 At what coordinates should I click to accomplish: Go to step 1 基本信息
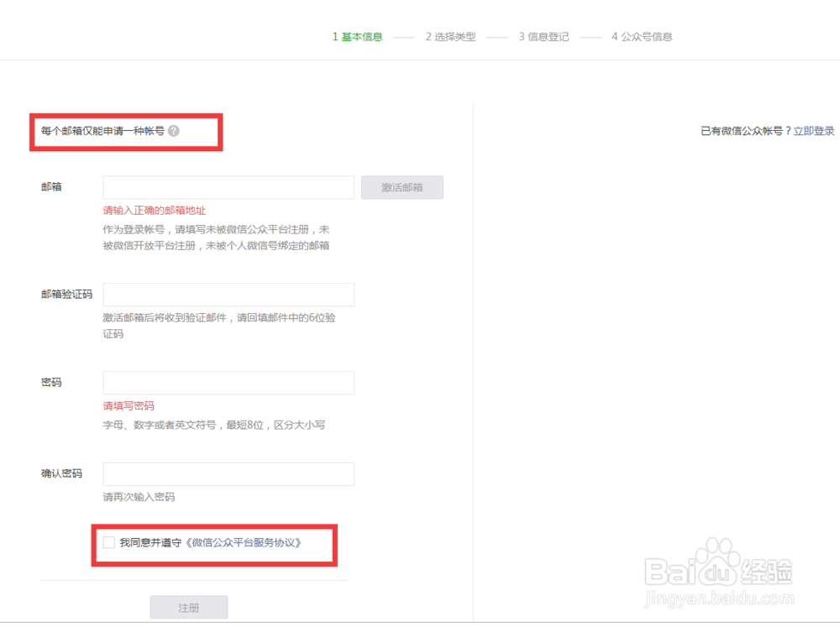point(357,36)
